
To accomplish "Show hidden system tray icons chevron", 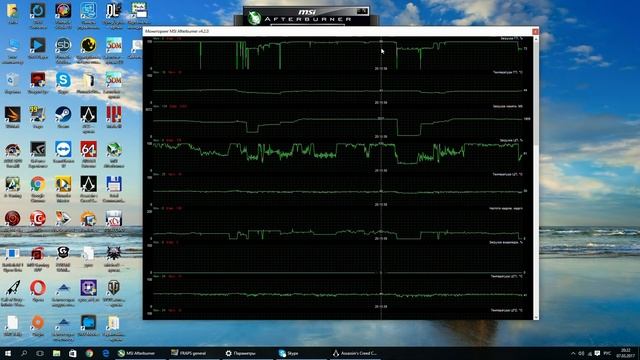I will point(573,353).
